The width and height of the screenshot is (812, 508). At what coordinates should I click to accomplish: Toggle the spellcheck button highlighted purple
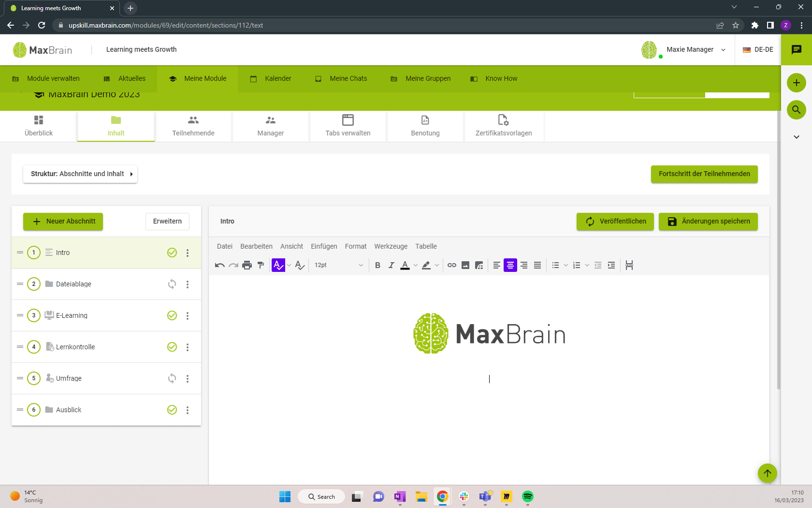(278, 265)
